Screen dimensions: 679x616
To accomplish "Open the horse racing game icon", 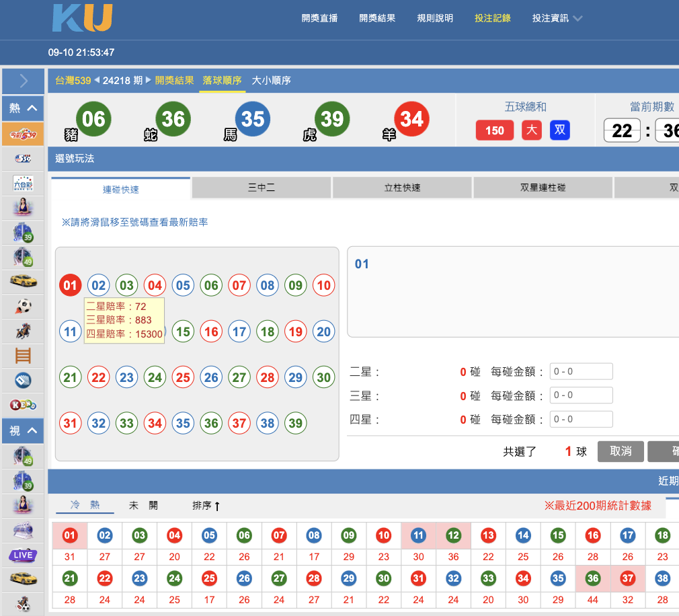I will click(x=23, y=332).
